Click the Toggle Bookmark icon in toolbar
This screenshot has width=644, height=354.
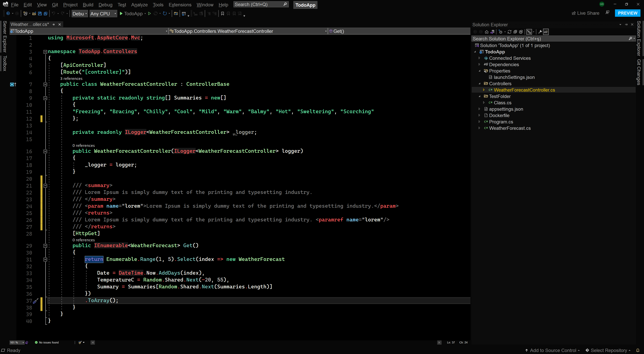222,14
